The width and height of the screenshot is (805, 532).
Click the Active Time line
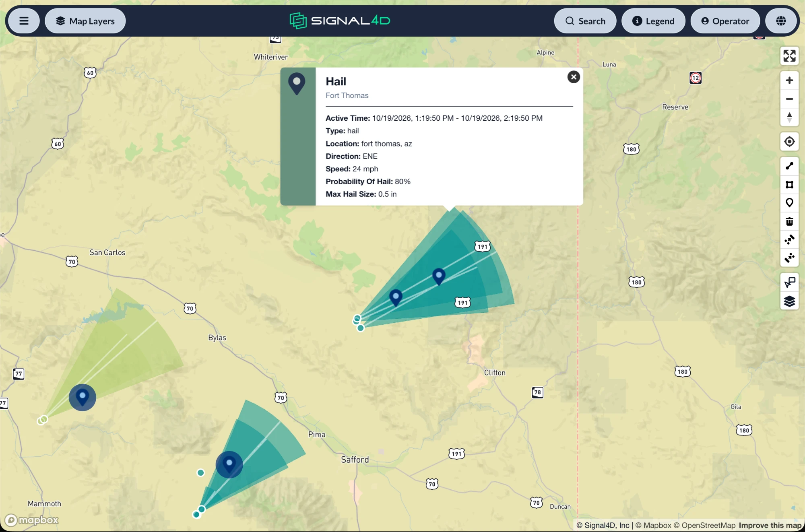(x=434, y=118)
